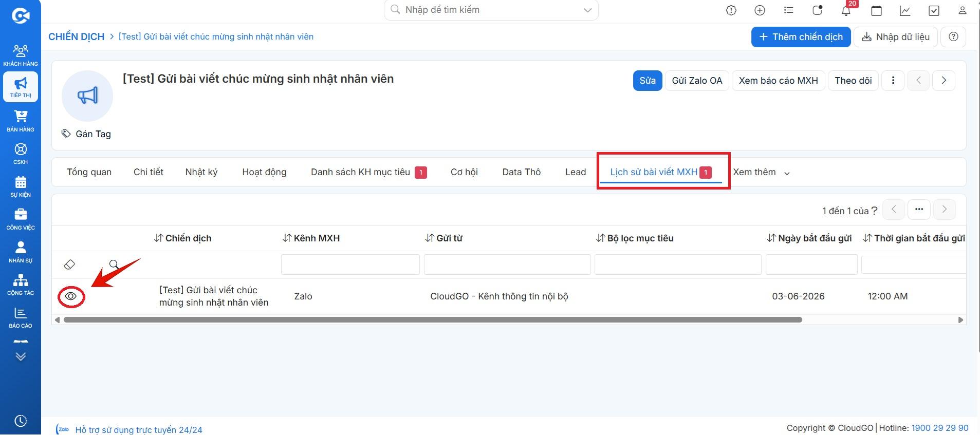Focus the Kênh MXH filter input
980x435 pixels.
pyautogui.click(x=350, y=264)
